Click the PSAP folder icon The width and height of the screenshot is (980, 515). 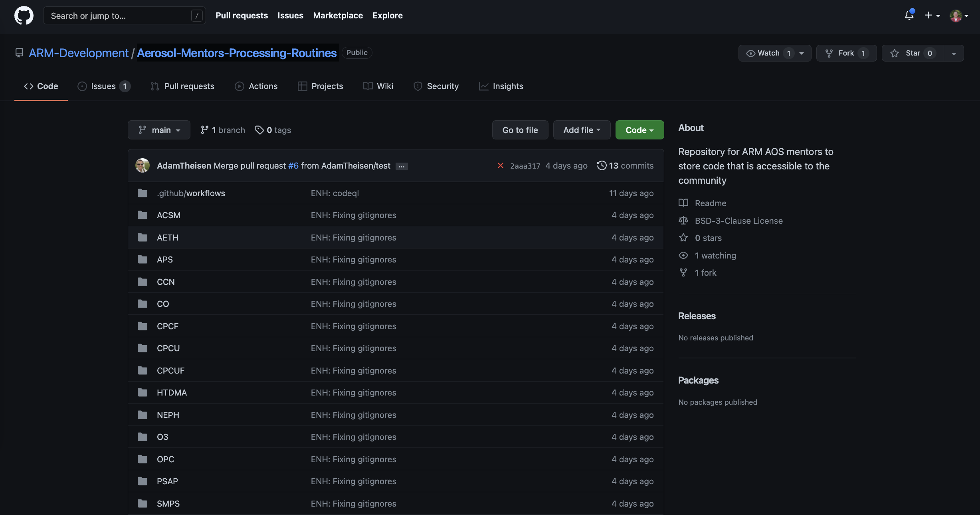click(143, 481)
